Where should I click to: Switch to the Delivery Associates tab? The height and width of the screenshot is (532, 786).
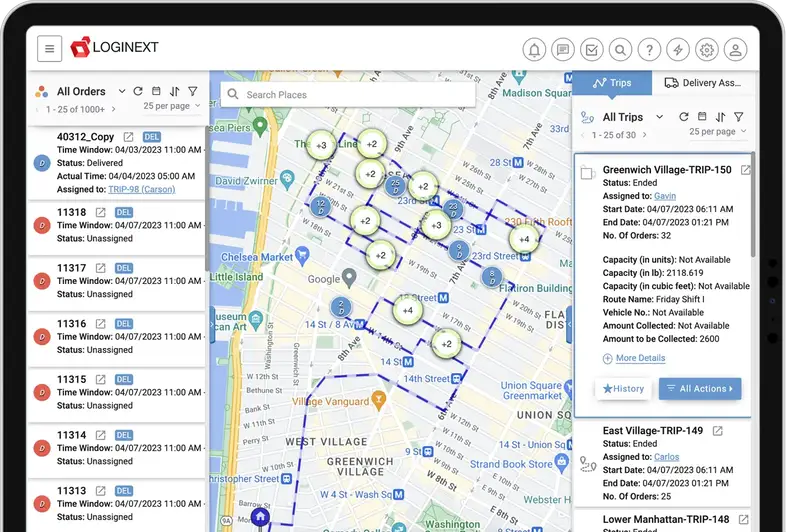point(703,83)
